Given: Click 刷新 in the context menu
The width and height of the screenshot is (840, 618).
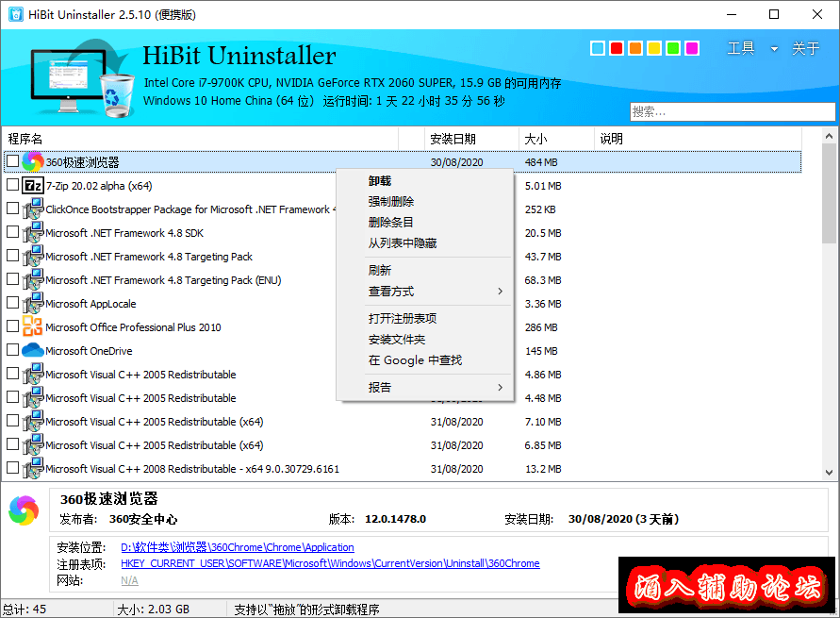Looking at the screenshot, I should click(x=424, y=270).
